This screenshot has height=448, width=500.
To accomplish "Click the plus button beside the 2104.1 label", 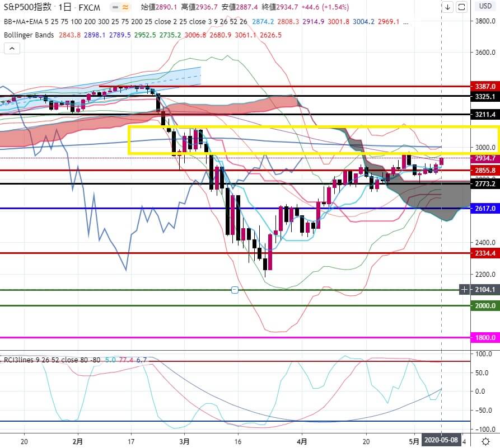I will [x=464, y=290].
